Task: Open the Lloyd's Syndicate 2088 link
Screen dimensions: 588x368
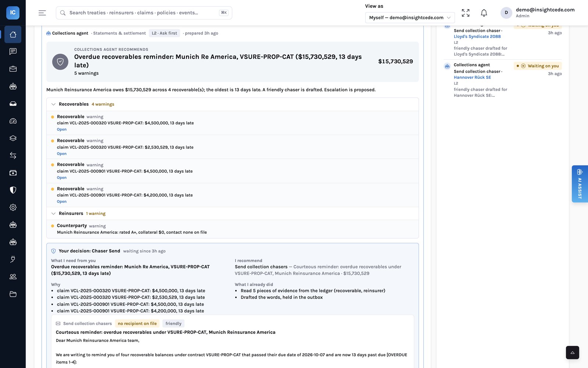Action: tap(477, 36)
